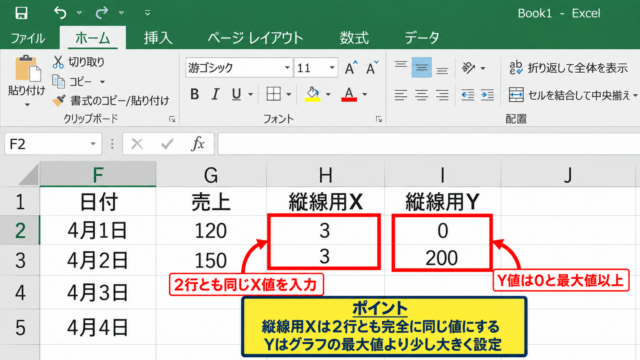Center text horizontally
This screenshot has height=360, width=640.
click(x=422, y=95)
